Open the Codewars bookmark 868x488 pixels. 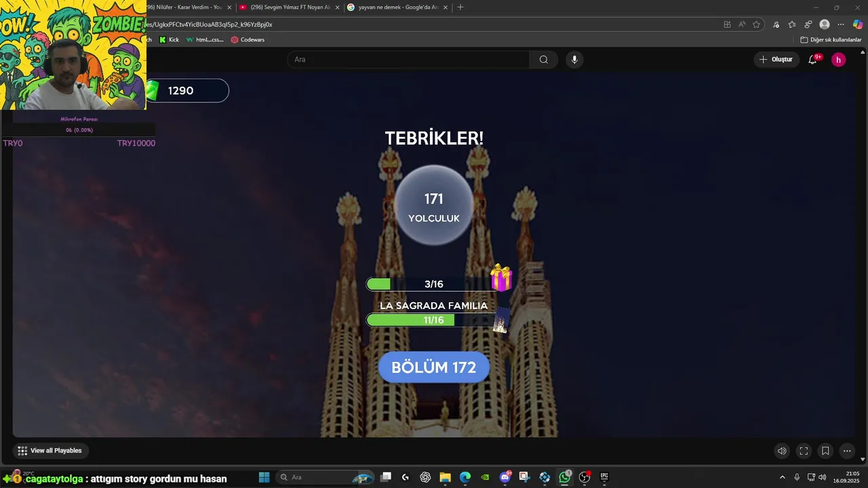point(248,40)
